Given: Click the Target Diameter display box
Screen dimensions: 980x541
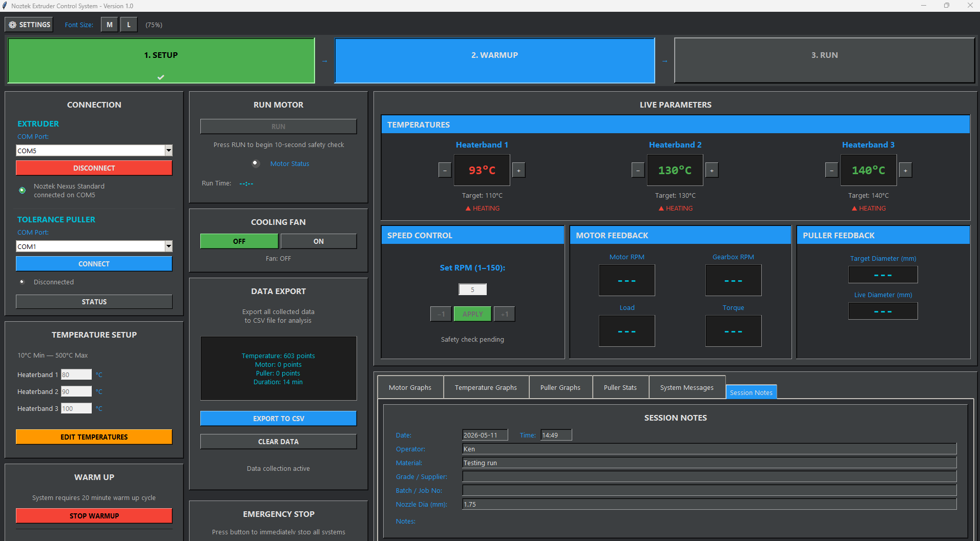Looking at the screenshot, I should (883, 275).
